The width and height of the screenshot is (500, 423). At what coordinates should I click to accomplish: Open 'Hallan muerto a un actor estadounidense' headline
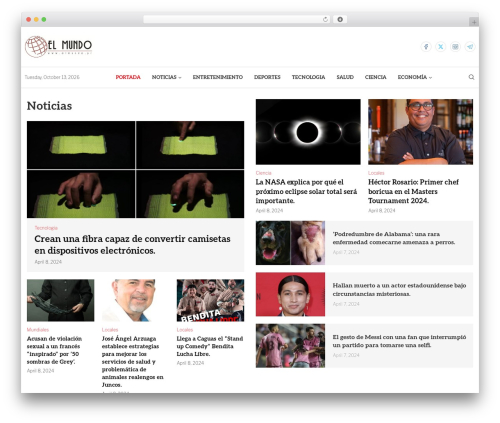[399, 290]
